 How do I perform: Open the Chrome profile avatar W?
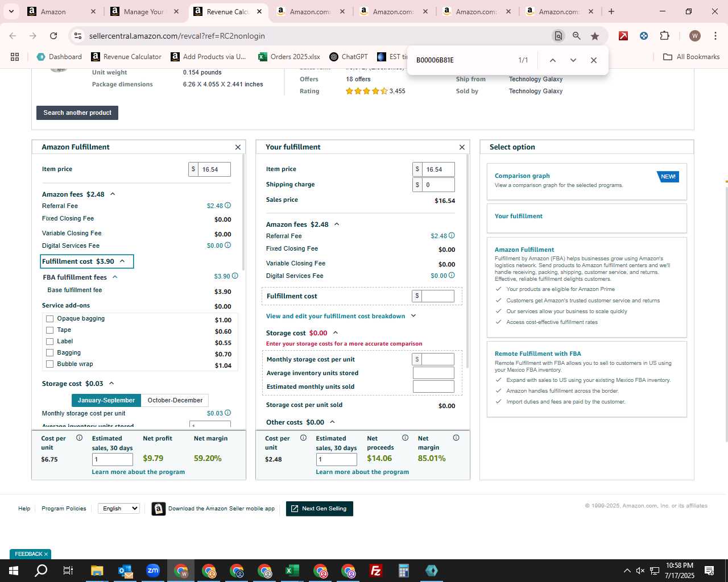(x=694, y=36)
